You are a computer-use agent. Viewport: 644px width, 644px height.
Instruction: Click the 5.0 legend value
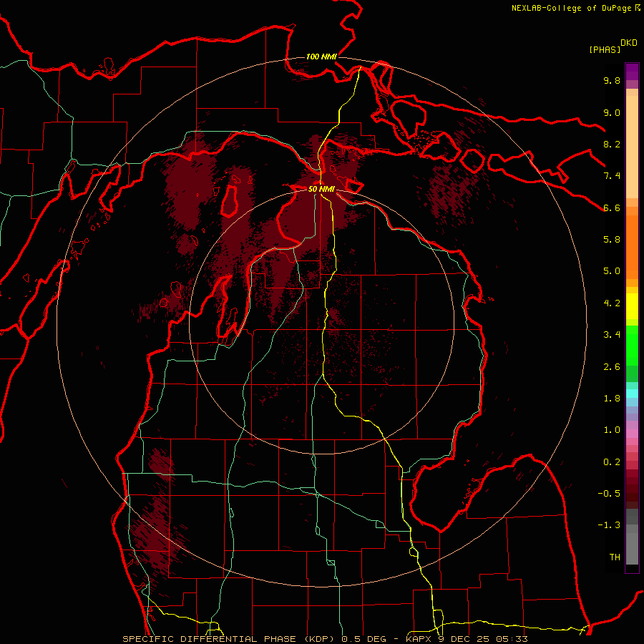[x=612, y=271]
